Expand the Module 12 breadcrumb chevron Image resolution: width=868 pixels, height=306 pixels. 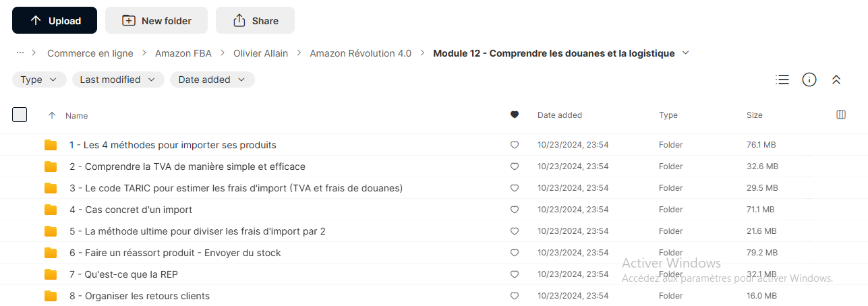coord(686,53)
